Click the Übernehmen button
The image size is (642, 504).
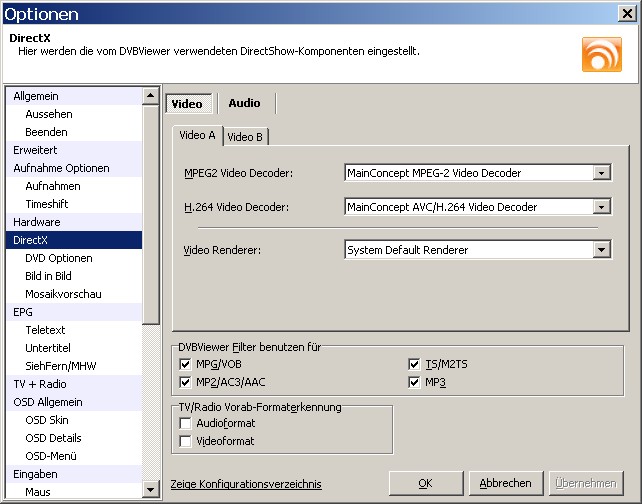point(586,484)
